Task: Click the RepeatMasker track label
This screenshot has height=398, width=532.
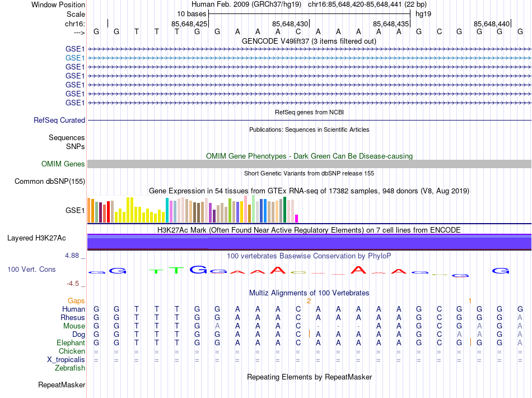Action: 62,385
